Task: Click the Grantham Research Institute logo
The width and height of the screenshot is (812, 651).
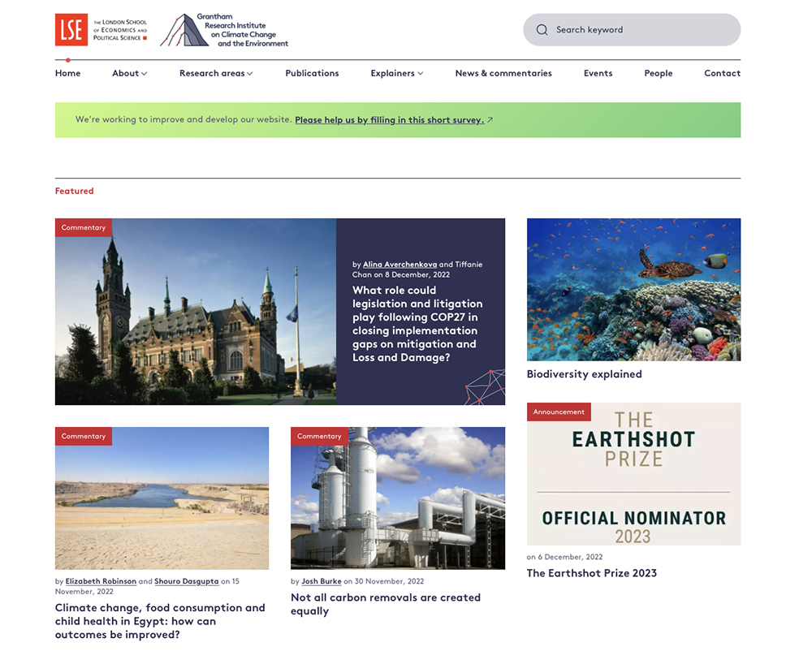Action: [224, 30]
